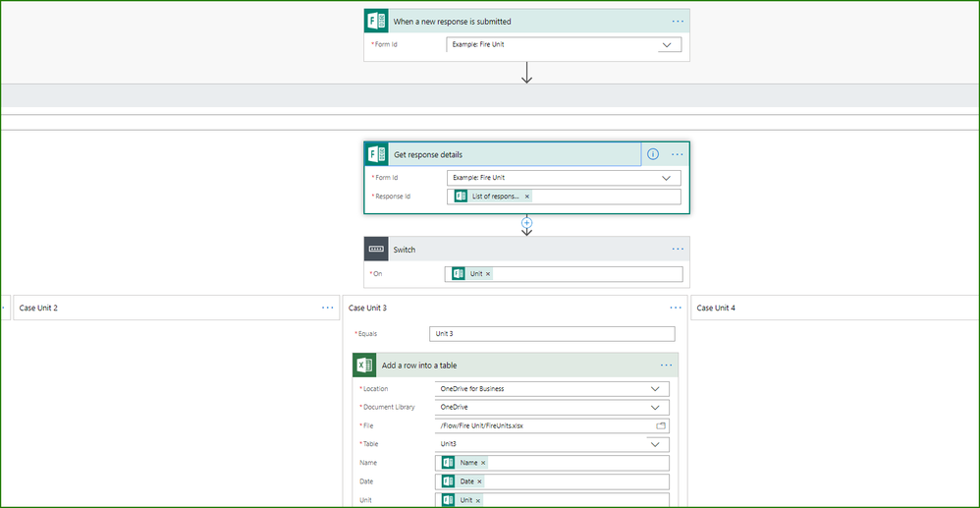Show info for Get response details
The image size is (980, 508).
point(653,154)
